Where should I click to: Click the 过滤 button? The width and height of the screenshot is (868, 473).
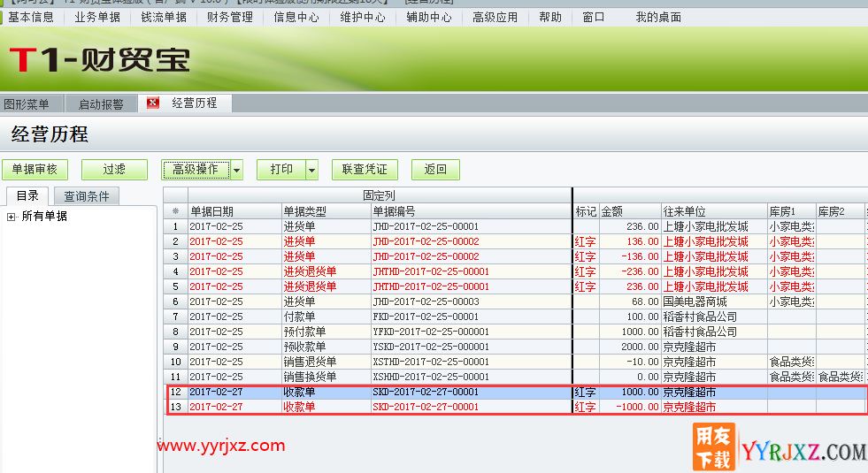(x=115, y=169)
